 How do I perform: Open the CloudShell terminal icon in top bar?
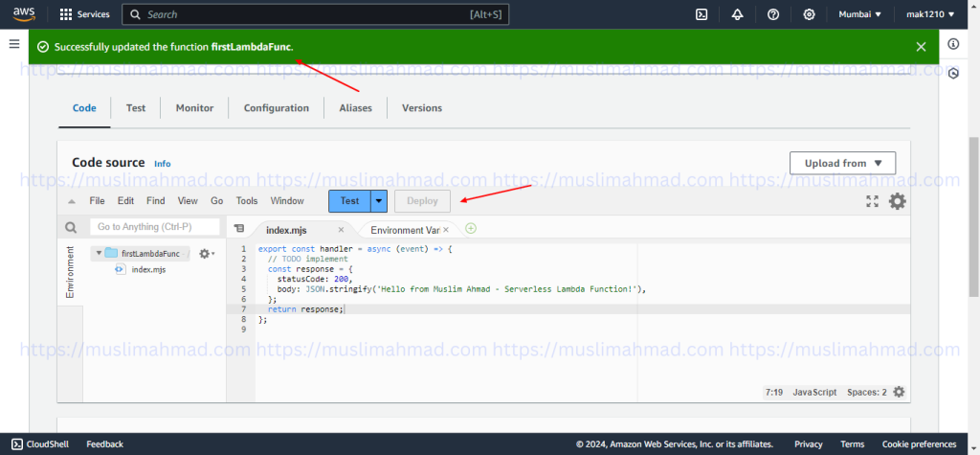tap(702, 14)
